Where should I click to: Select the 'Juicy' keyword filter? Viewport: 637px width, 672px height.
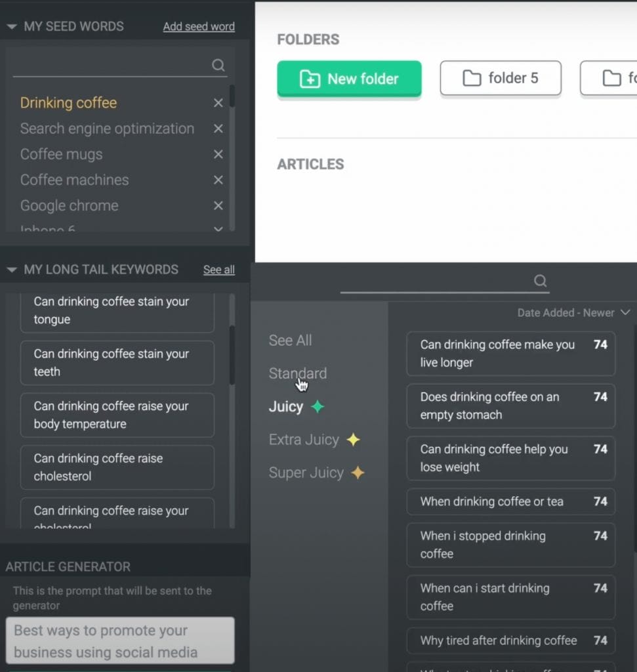(285, 406)
